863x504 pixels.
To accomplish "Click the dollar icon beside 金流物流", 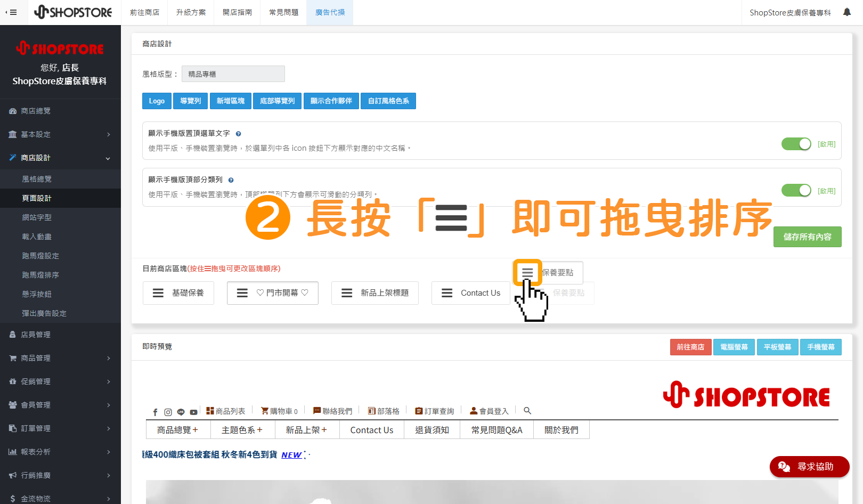I will 13,499.
